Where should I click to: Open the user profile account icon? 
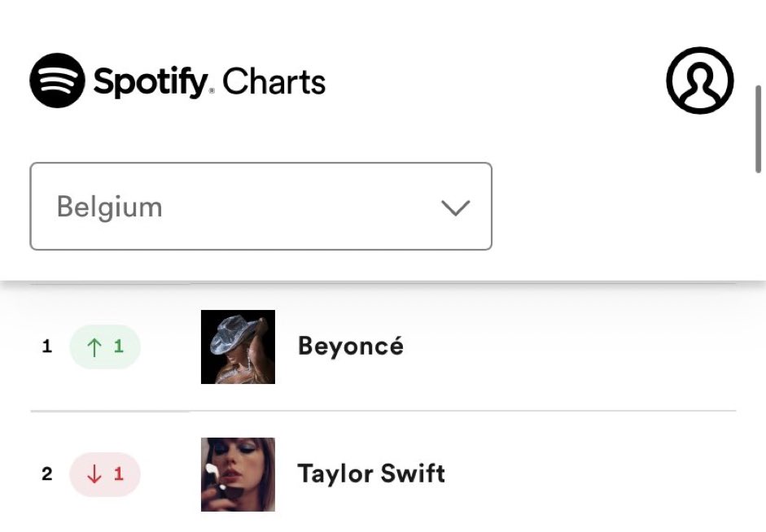(699, 81)
